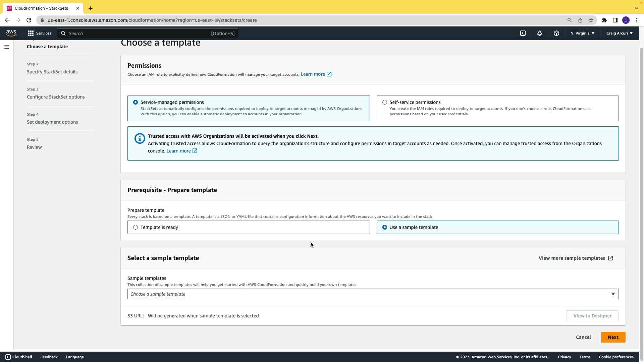This screenshot has height=362, width=644.
Task: Select Service-managed permissions radio option
Action: click(x=136, y=102)
